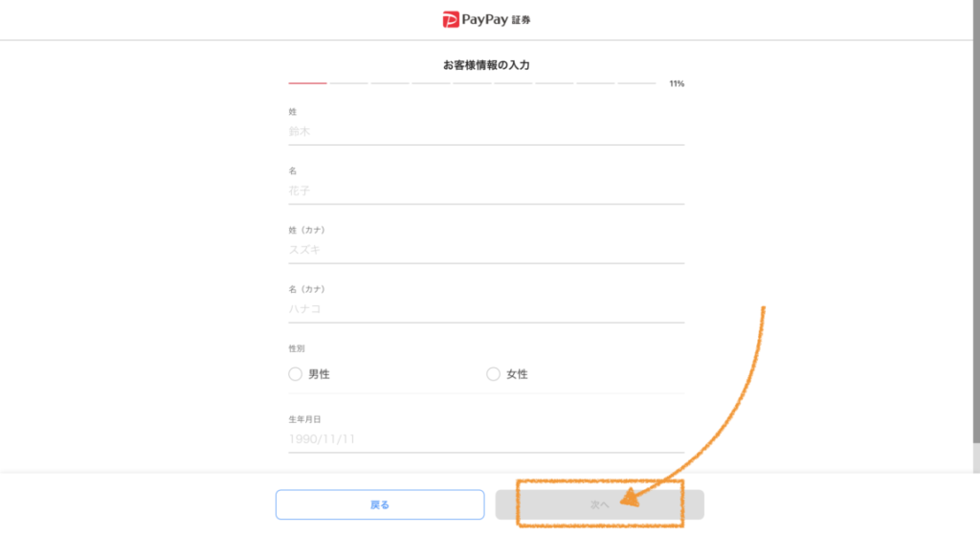
Task: Click the 女性 label text
Action: (x=517, y=374)
